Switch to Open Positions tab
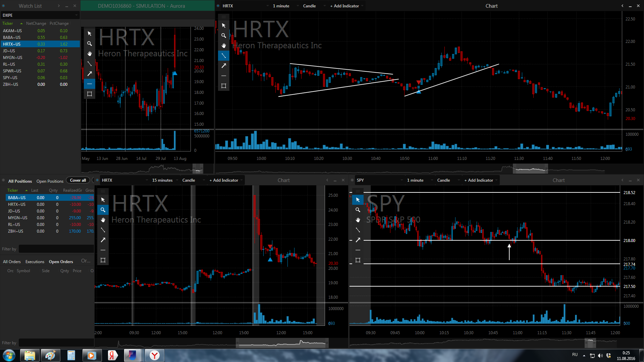Screen dimensions: 644x362 pyautogui.click(x=50, y=181)
